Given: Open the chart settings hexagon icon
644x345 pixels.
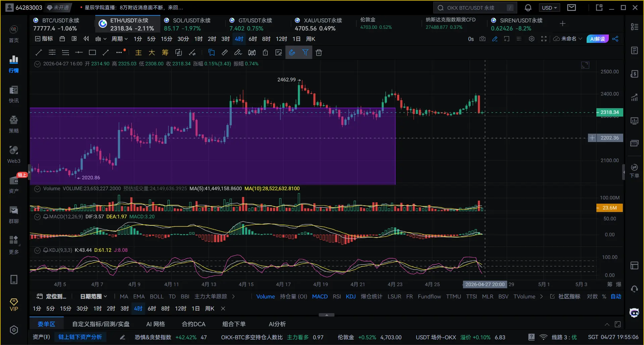Looking at the screenshot, I should click(531, 39).
